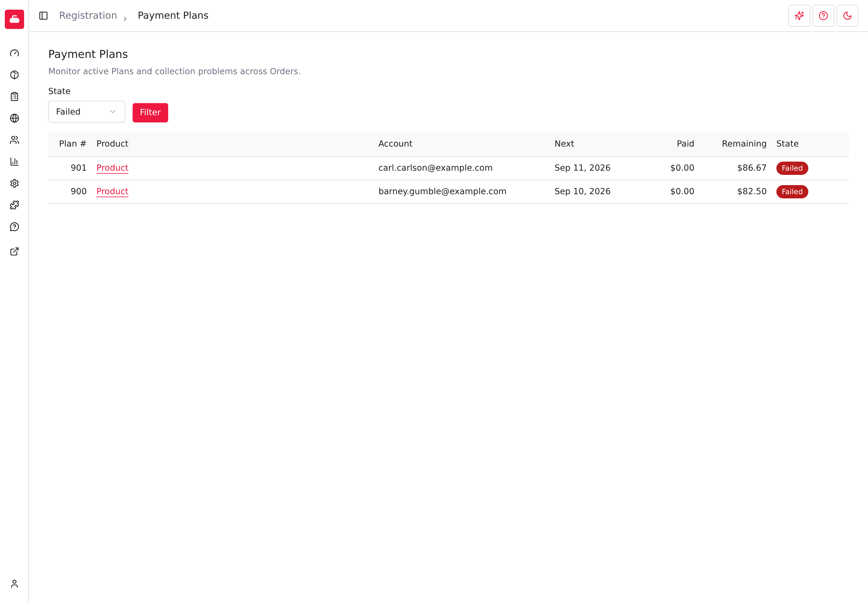This screenshot has height=603, width=868.
Task: Click the $82.50 remaining amount
Action: (752, 191)
